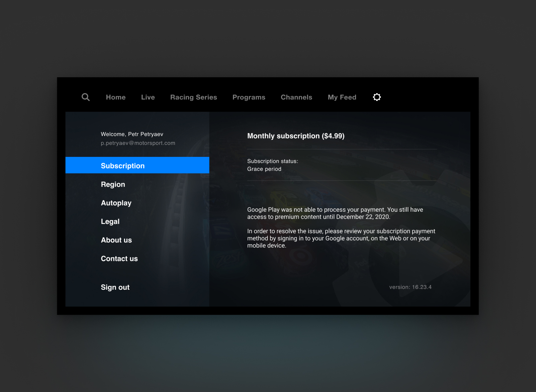The height and width of the screenshot is (392, 536).
Task: Open the Autoplay settings
Action: click(x=116, y=203)
